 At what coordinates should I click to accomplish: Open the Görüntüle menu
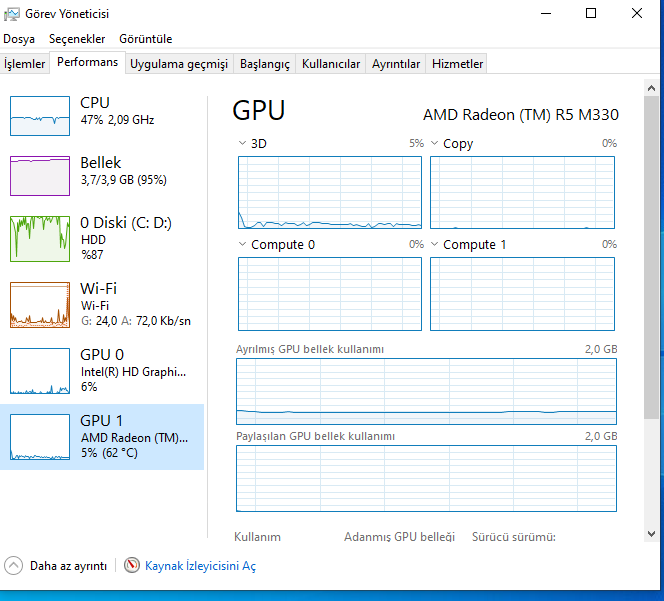[146, 39]
